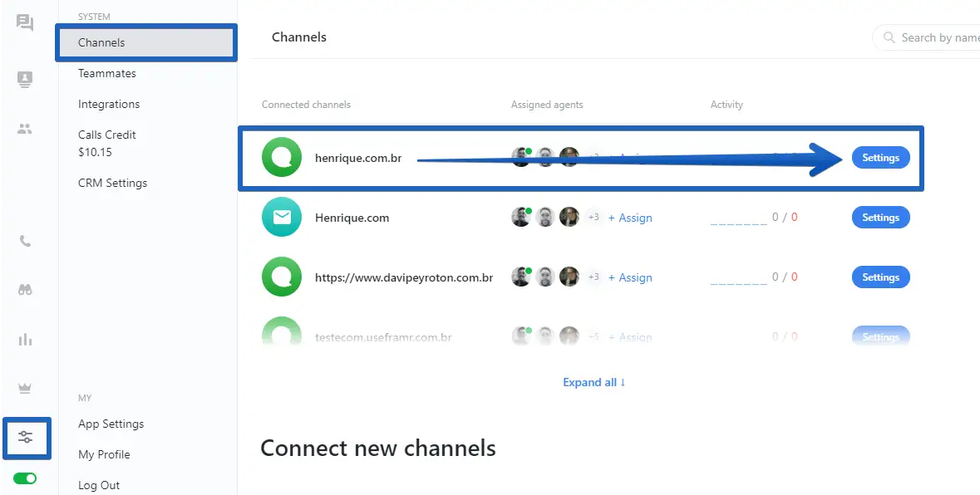Open Integrations section
This screenshot has height=495, width=980.
click(109, 104)
